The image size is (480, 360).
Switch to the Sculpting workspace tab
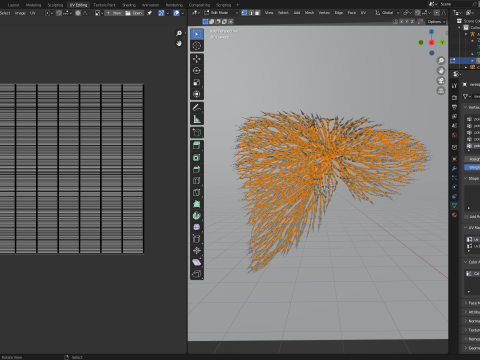[55, 5]
